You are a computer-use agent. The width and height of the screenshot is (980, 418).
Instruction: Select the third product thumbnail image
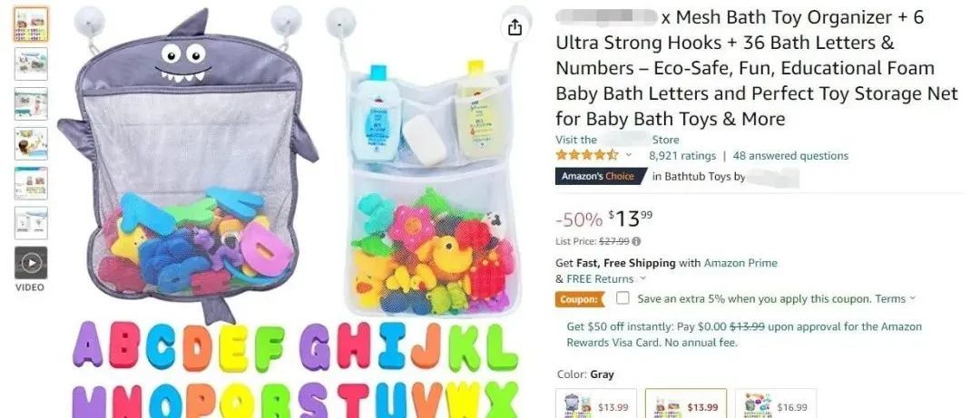31,103
